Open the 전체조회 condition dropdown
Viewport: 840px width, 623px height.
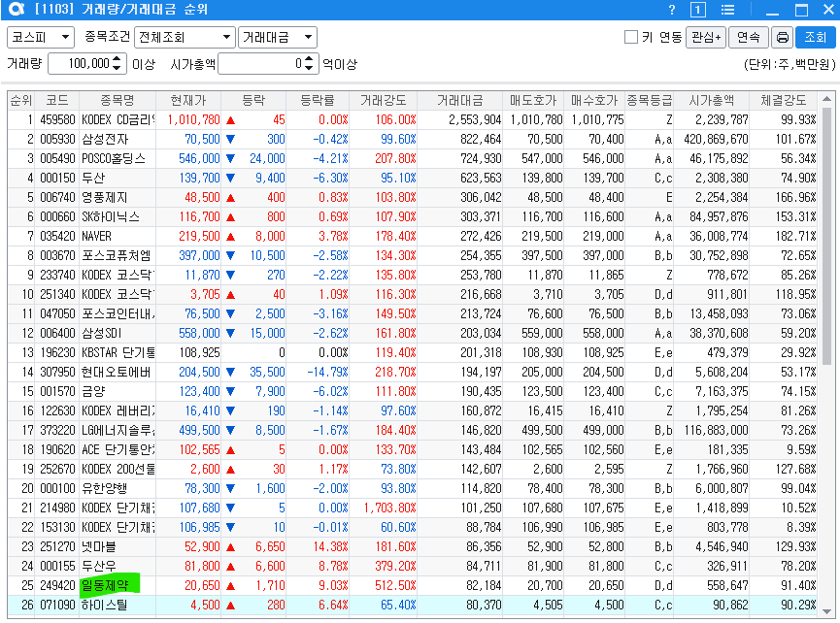(185, 38)
